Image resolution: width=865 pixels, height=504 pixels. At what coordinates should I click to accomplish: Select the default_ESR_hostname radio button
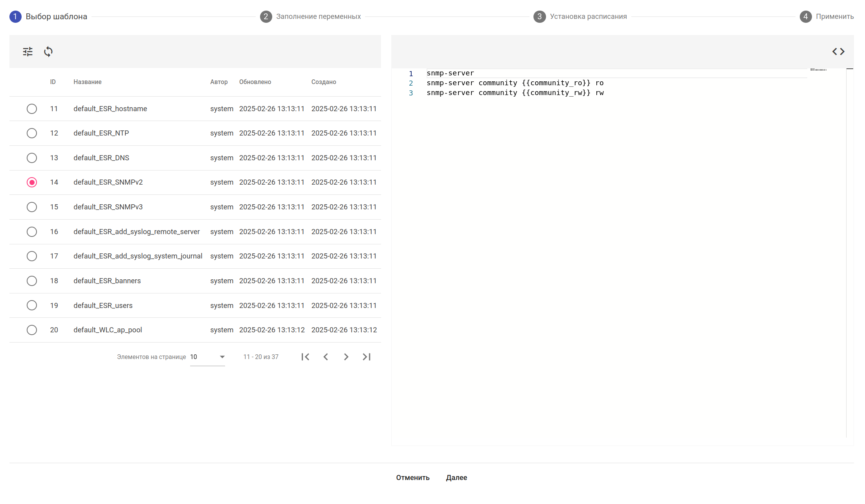(x=32, y=109)
